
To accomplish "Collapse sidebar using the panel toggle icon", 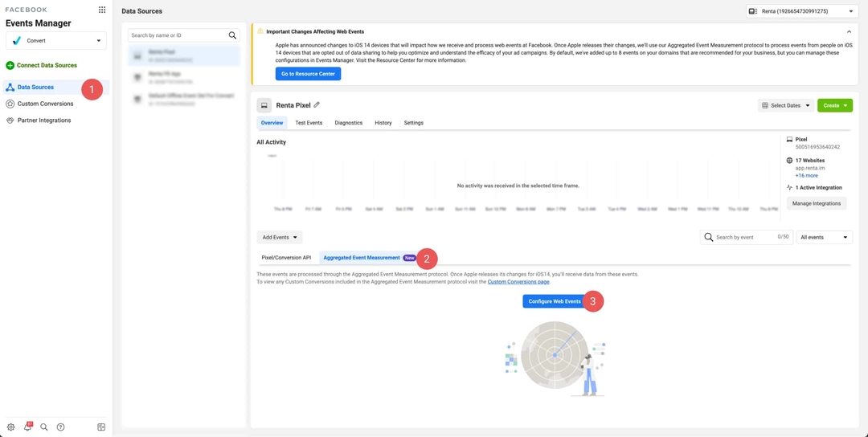I will tap(101, 427).
